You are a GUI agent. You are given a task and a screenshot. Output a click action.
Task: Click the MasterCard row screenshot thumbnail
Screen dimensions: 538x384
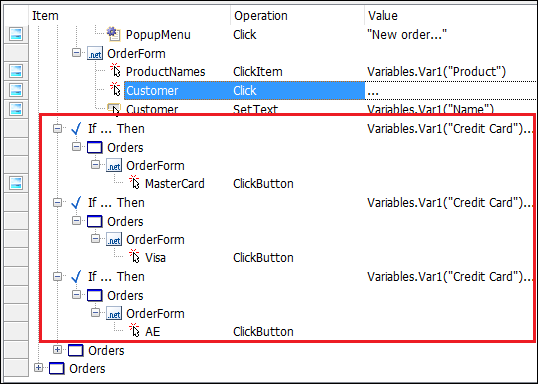click(x=16, y=183)
